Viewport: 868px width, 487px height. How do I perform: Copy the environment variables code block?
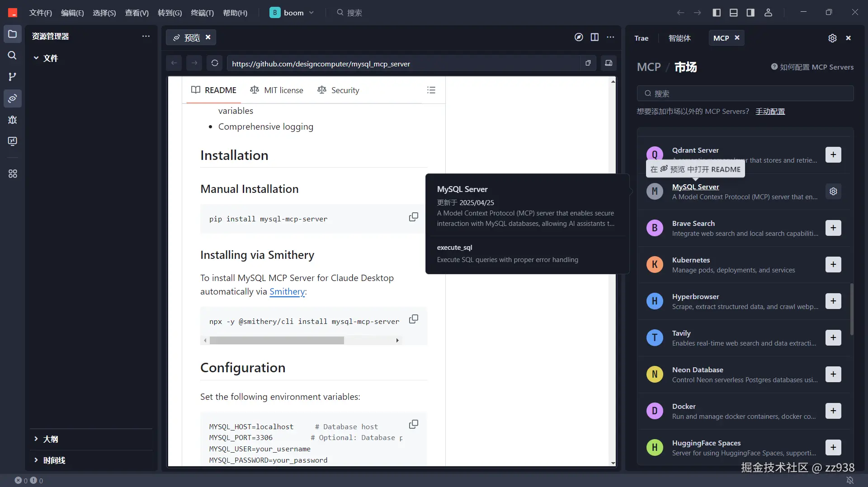[413, 425]
